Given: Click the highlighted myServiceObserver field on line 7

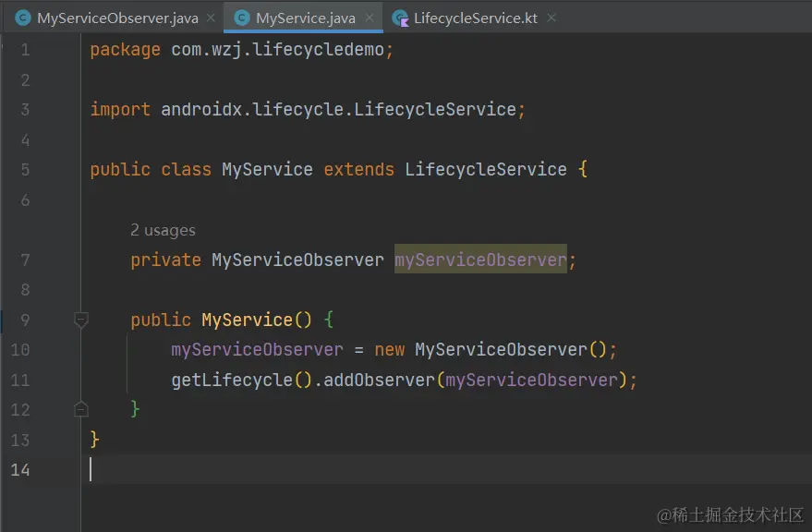Looking at the screenshot, I should coord(480,259).
